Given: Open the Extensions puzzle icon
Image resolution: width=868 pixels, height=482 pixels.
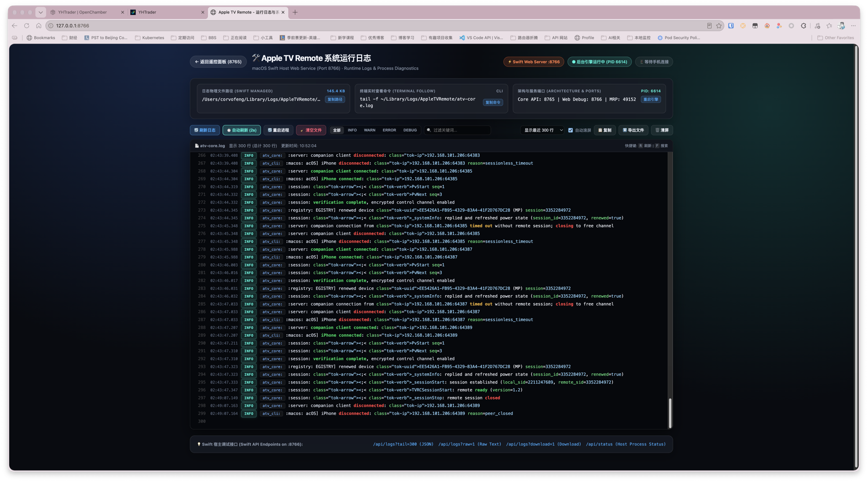Looking at the screenshot, I should [x=803, y=26].
